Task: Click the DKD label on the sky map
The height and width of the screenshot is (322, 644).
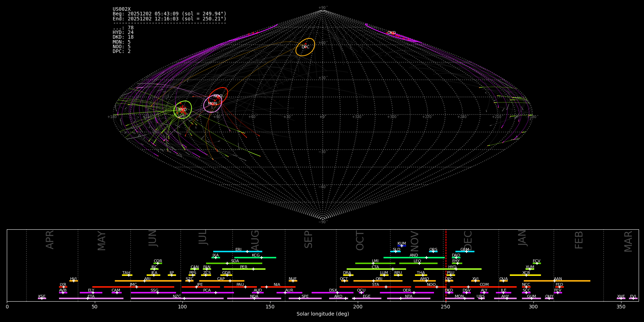Action: click(391, 33)
